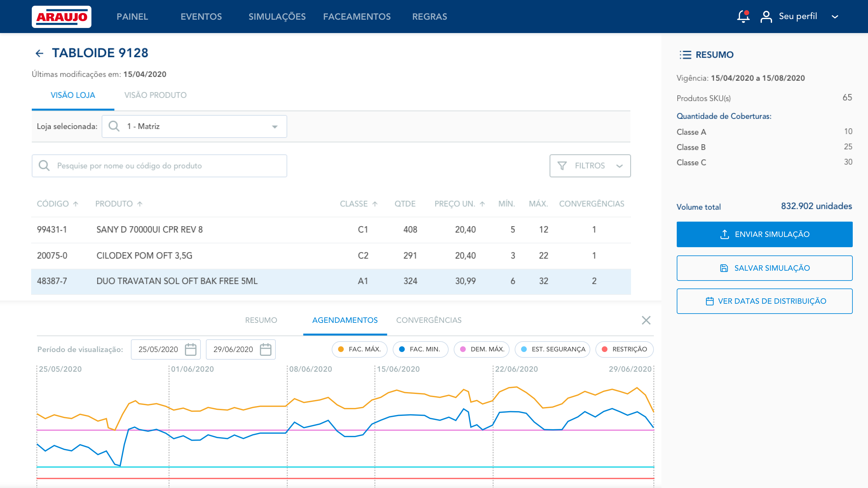Click the product search field
The height and width of the screenshot is (488, 868).
(159, 166)
